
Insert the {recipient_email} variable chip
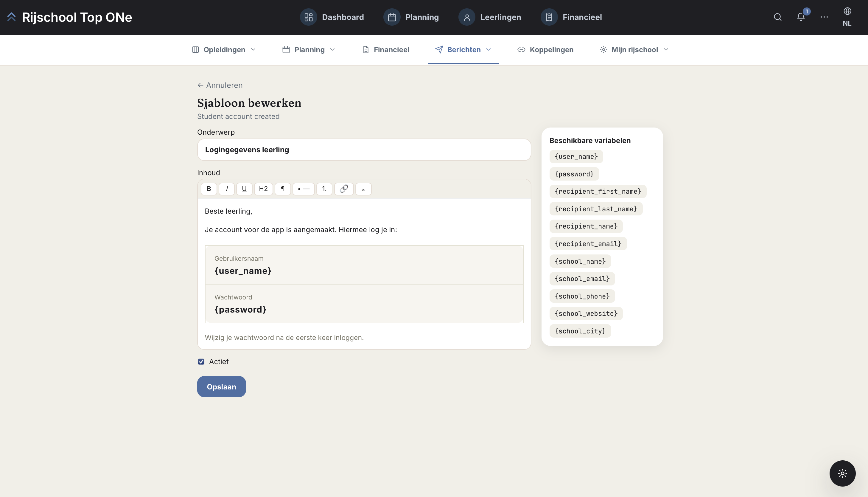tap(588, 244)
